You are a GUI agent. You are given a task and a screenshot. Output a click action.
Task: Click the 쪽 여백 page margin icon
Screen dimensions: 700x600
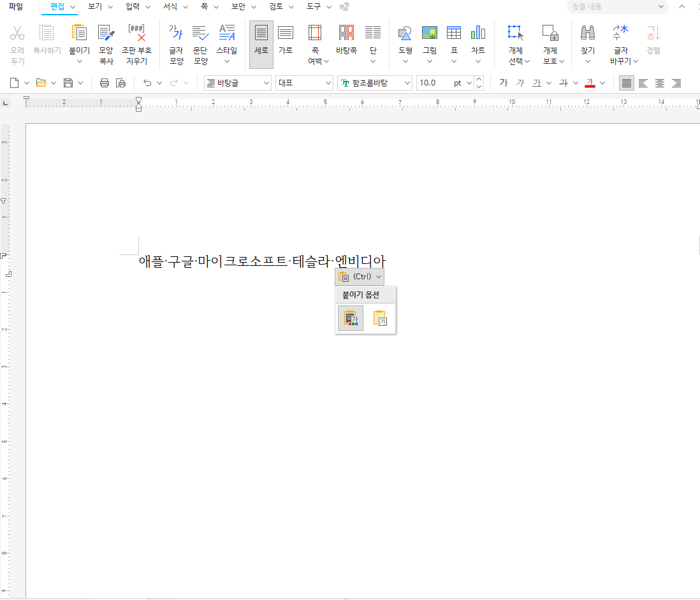(315, 33)
